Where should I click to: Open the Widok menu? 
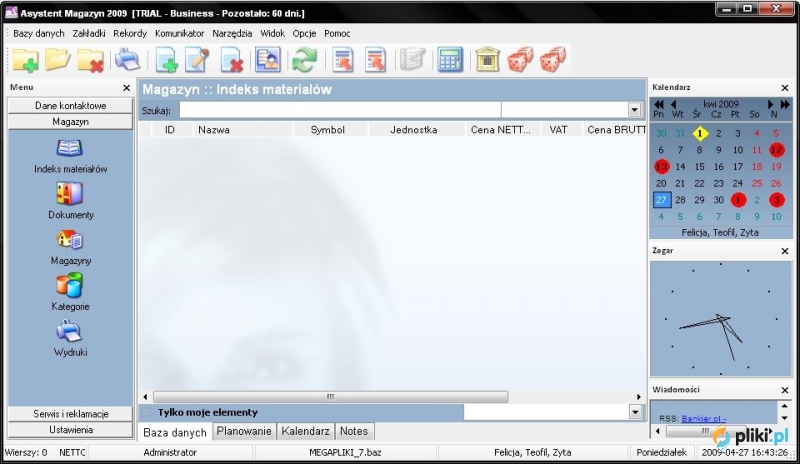coord(272,34)
